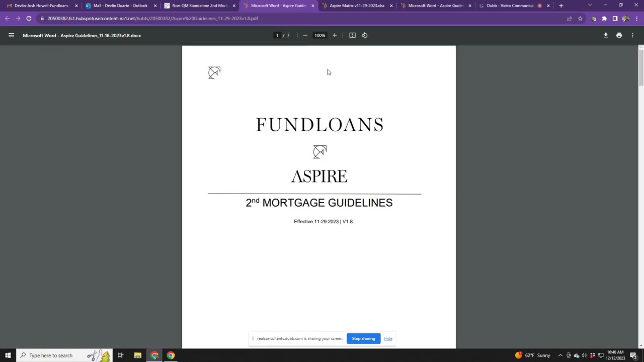Click the page number input field
Screen dimensions: 644x362
pyautogui.click(x=277, y=35)
